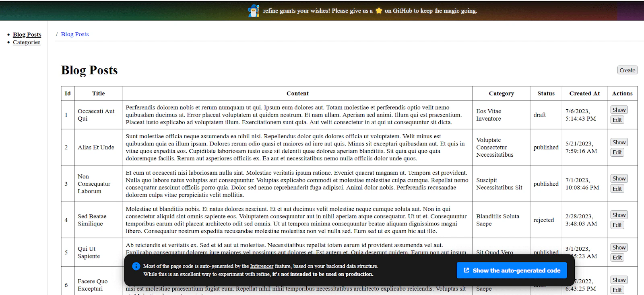Click the Create button
644x295 pixels.
coord(627,70)
